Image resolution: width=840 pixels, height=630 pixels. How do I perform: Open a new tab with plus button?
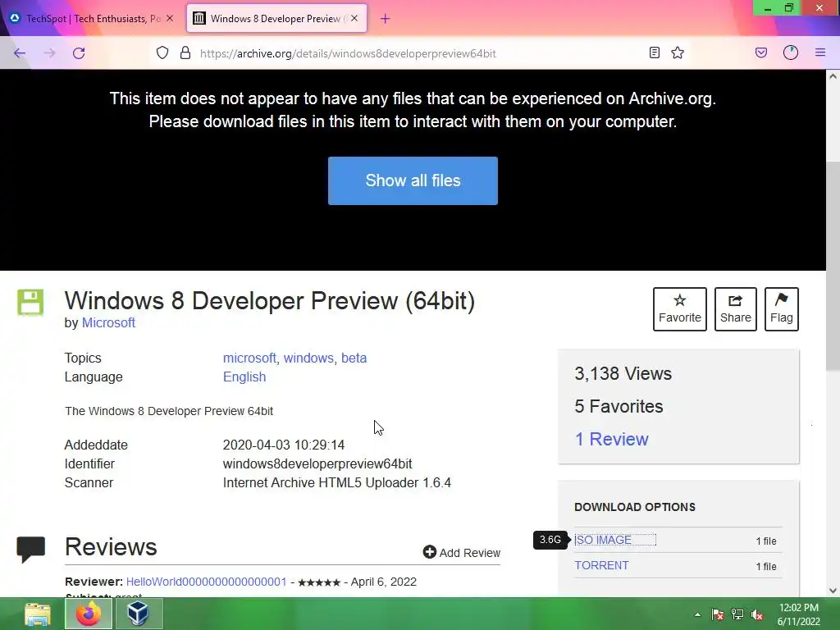click(386, 19)
